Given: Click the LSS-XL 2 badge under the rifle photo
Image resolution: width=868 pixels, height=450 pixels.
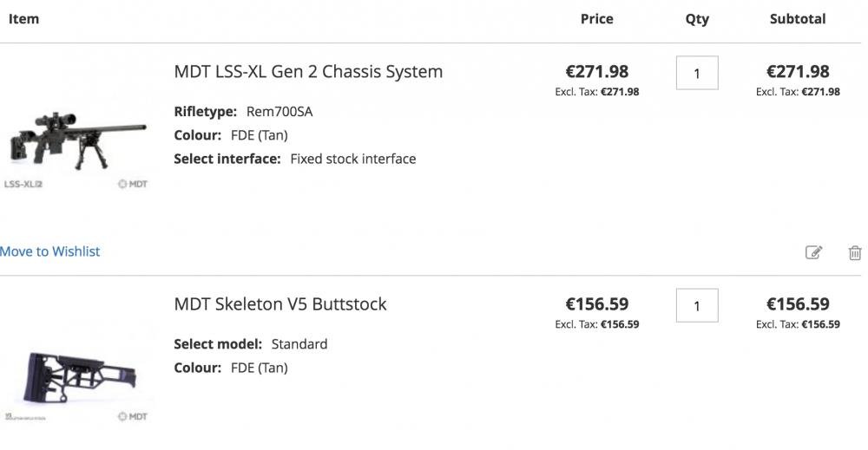Looking at the screenshot, I should [x=23, y=184].
